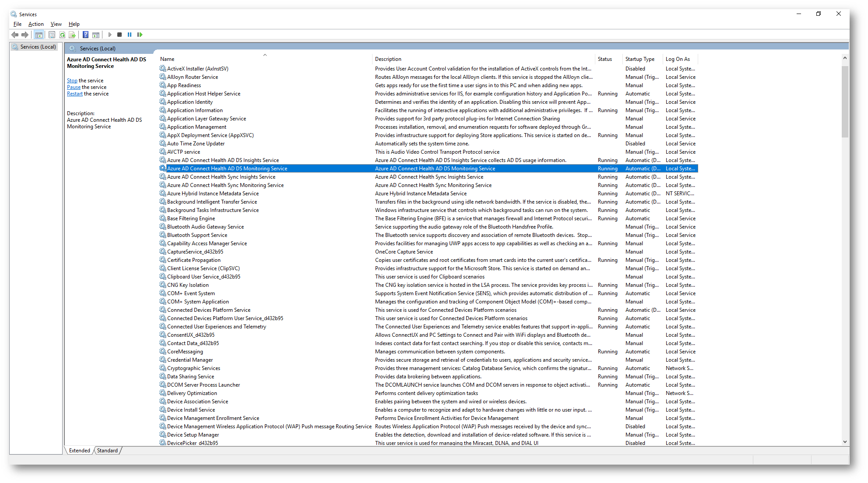This screenshot has width=868, height=483.
Task: Click the Base Filtering Engine gear icon
Action: pyautogui.click(x=162, y=219)
